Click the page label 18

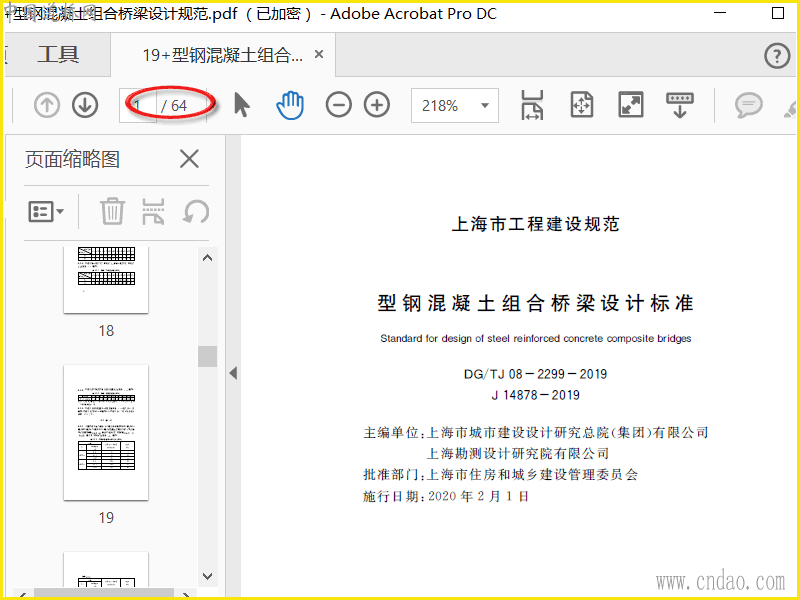[106, 331]
